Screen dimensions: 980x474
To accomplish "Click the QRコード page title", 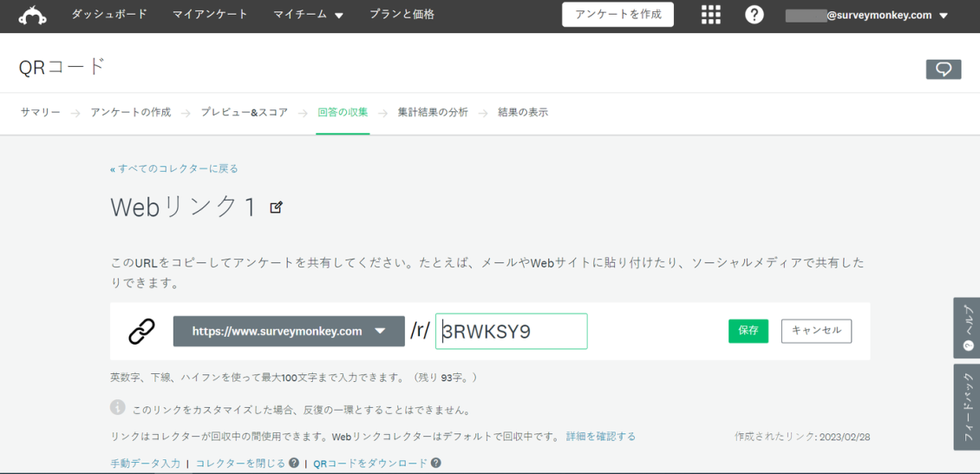I will (x=62, y=66).
